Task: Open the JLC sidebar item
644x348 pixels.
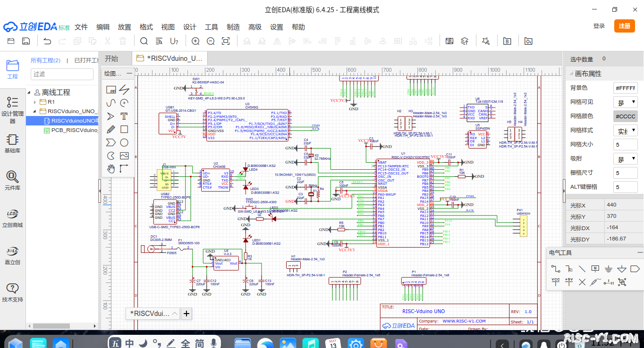Action: (13, 255)
